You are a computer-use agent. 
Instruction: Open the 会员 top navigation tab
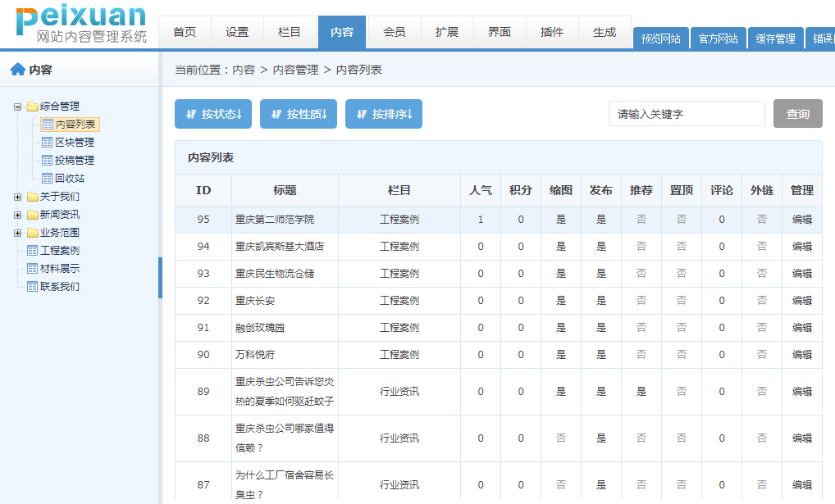pos(395,33)
